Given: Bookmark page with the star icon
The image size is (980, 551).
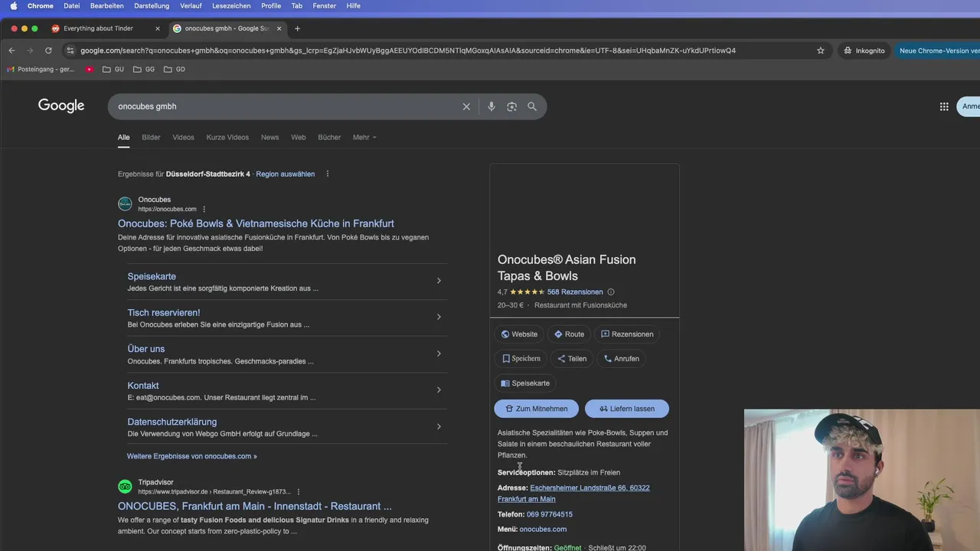Looking at the screenshot, I should 821,51.
